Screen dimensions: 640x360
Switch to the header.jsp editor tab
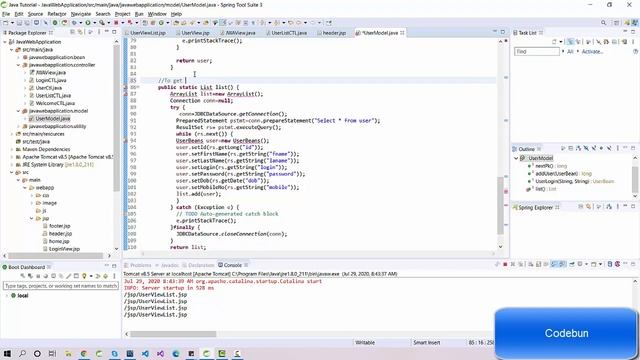point(334,33)
